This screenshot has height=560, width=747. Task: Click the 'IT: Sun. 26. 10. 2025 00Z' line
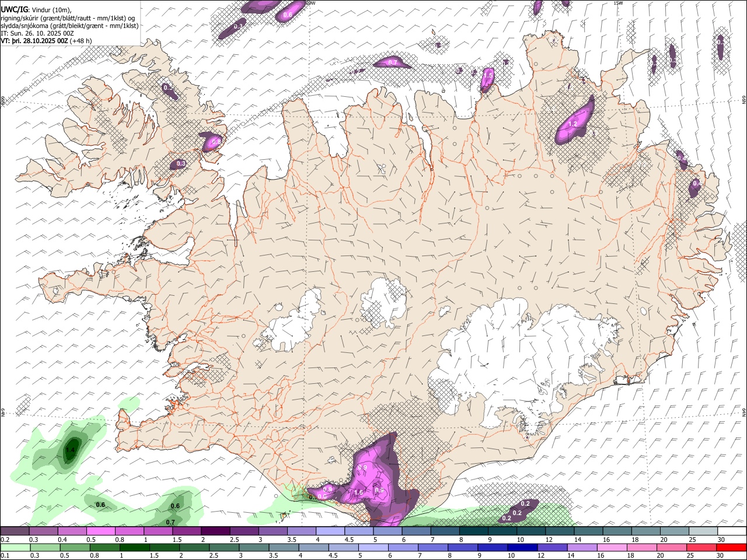pos(37,34)
